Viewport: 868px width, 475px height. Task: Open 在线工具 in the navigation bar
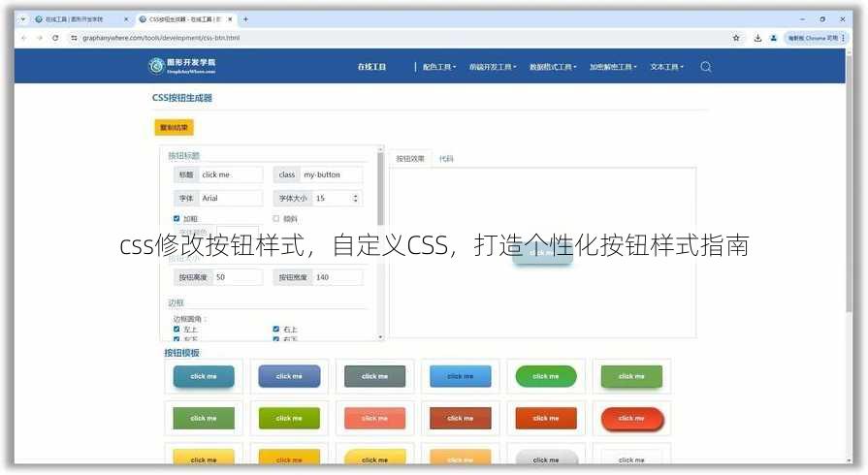pyautogui.click(x=371, y=67)
